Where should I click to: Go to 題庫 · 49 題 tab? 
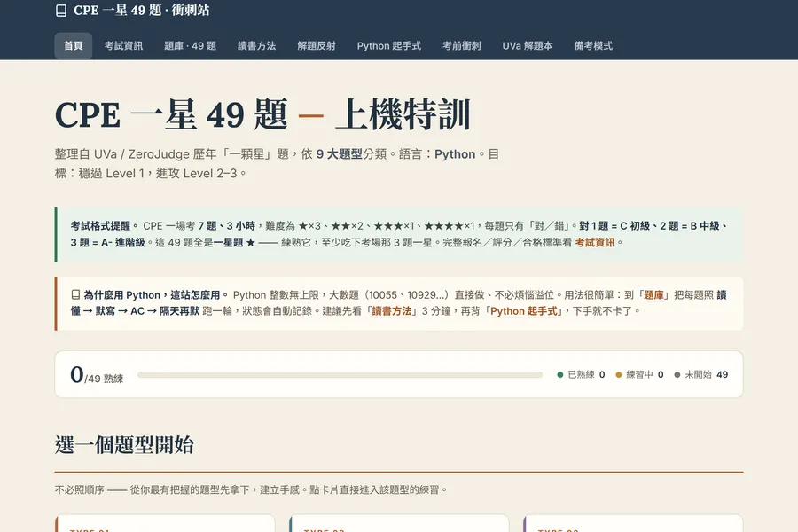coord(190,46)
